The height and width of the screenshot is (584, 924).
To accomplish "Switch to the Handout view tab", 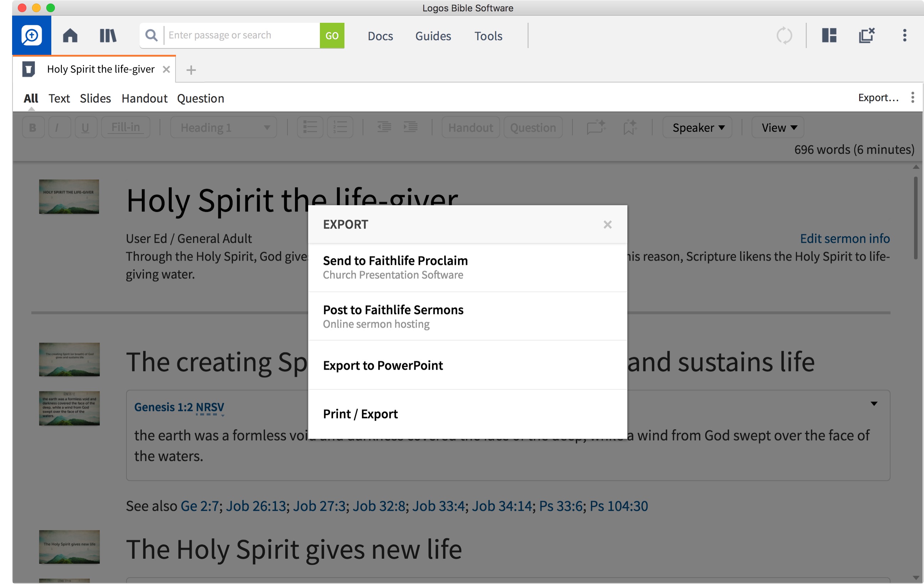I will [x=144, y=98].
